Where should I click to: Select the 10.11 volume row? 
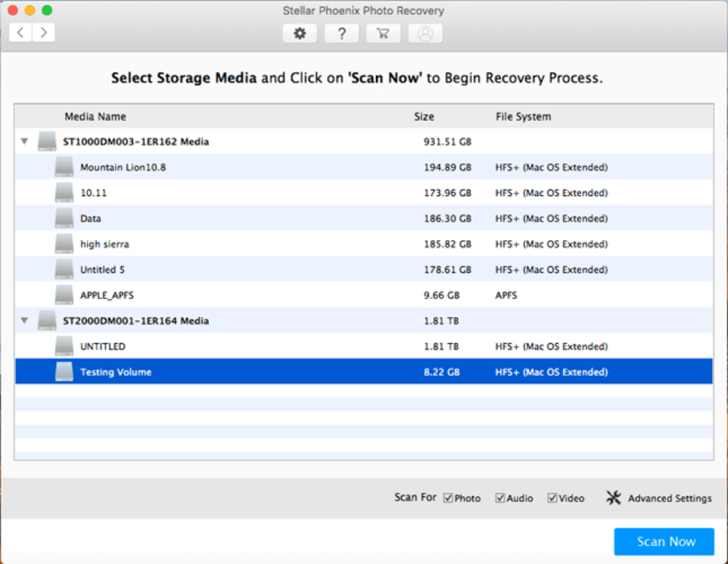tap(364, 192)
